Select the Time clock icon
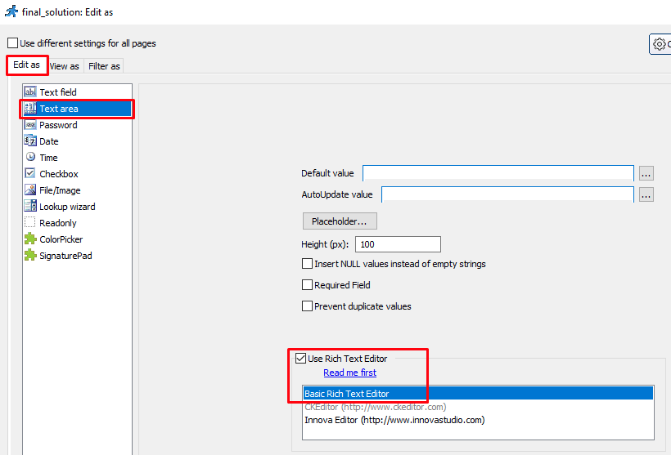The width and height of the screenshot is (671, 455). pyautogui.click(x=30, y=158)
